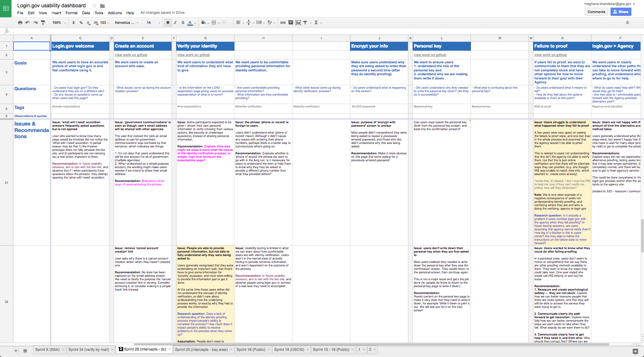Screen dimensions: 644x357
Task: Click the Print icon
Action: click(x=20, y=23)
